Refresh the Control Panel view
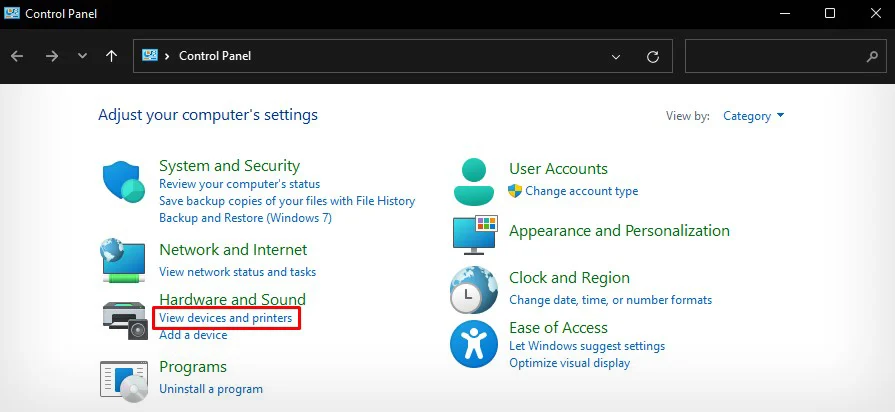The image size is (895, 412). [x=653, y=56]
